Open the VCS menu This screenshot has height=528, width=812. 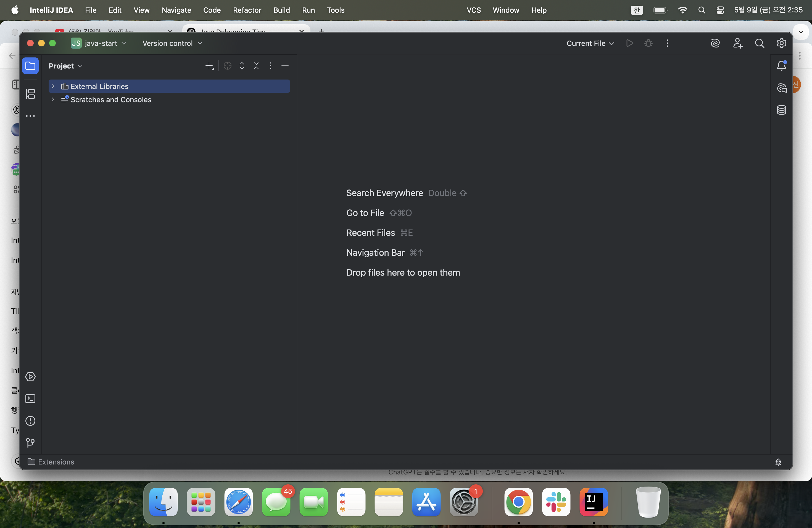point(474,10)
